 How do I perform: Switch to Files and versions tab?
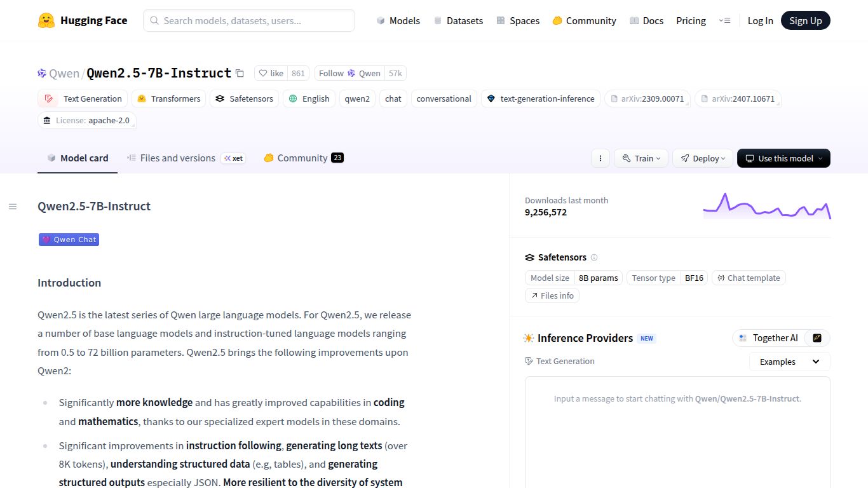[177, 158]
